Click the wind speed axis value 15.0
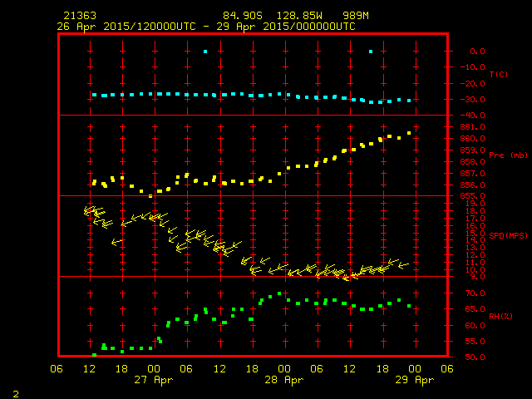This screenshot has height=399, width=532. 475,233
